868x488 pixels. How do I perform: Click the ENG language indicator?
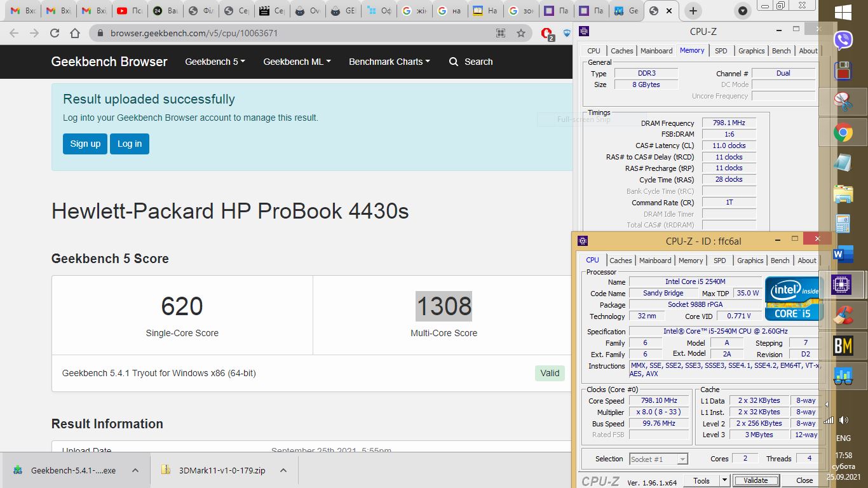pyautogui.click(x=843, y=438)
